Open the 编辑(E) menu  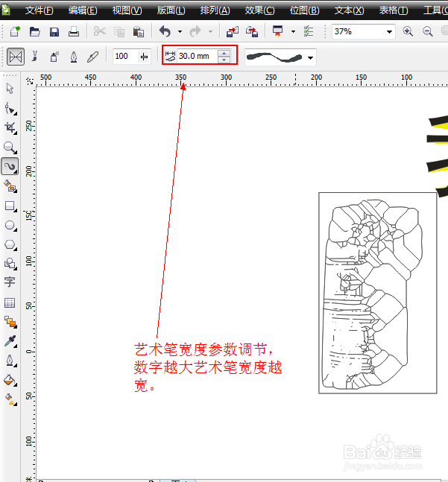[83, 10]
